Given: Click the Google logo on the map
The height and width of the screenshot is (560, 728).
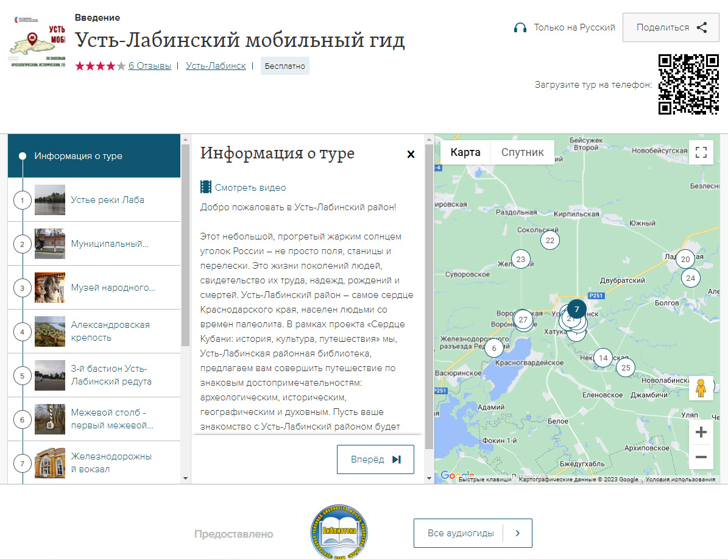Looking at the screenshot, I should (x=457, y=475).
